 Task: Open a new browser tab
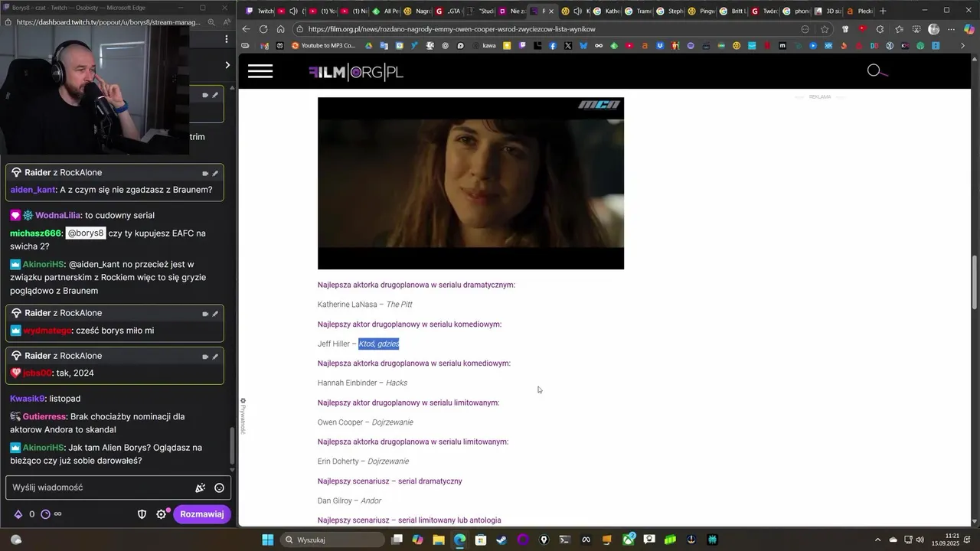point(883,11)
